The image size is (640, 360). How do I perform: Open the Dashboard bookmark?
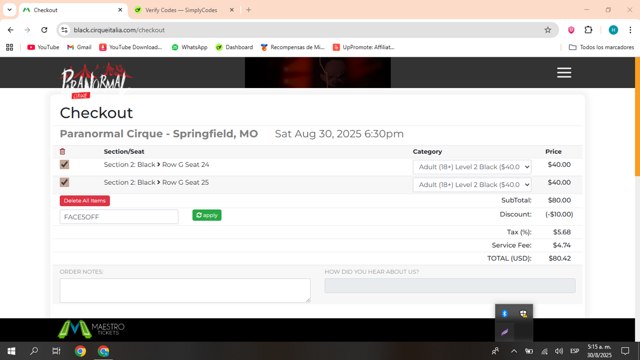pos(234,47)
